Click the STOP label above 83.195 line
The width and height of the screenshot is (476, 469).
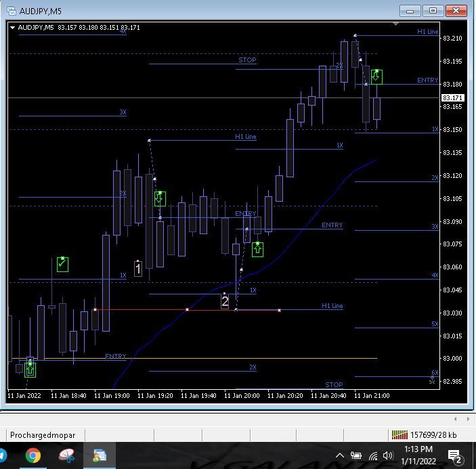[x=247, y=60]
